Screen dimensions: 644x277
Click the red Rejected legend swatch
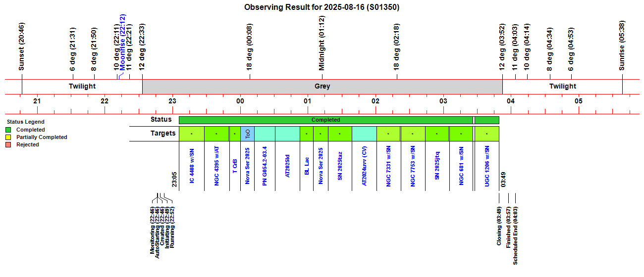[x=8, y=145]
